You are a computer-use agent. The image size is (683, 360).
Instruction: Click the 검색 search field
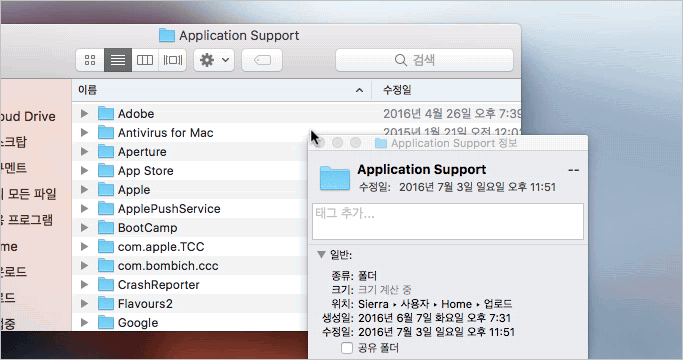click(424, 60)
